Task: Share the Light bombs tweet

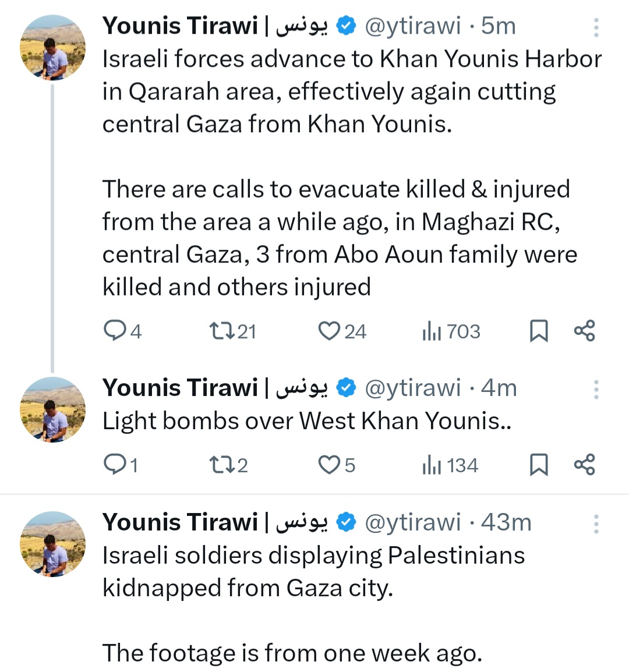Action: [x=584, y=465]
